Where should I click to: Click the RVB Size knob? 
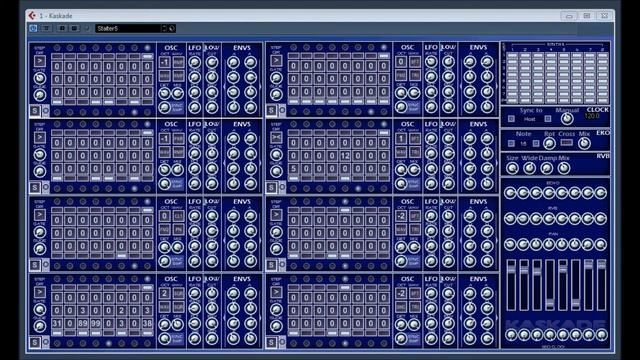pyautogui.click(x=512, y=168)
